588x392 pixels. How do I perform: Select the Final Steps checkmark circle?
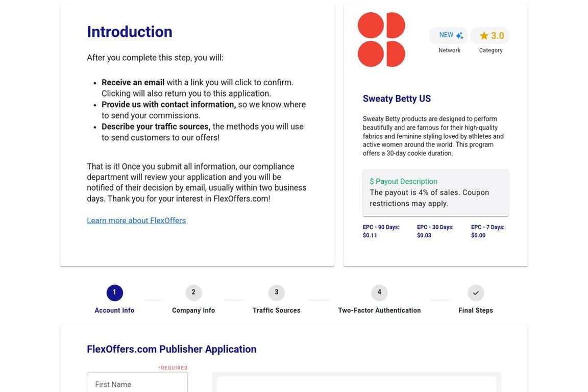[476, 292]
